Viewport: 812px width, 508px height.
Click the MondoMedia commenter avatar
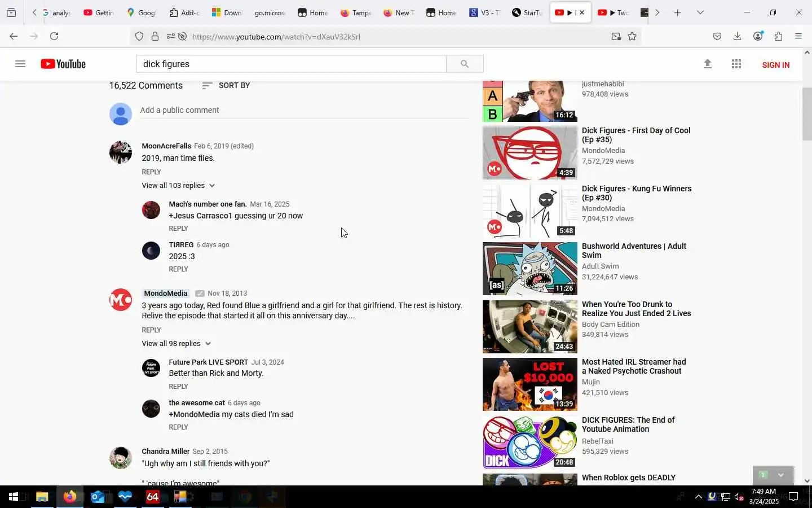[x=120, y=300]
